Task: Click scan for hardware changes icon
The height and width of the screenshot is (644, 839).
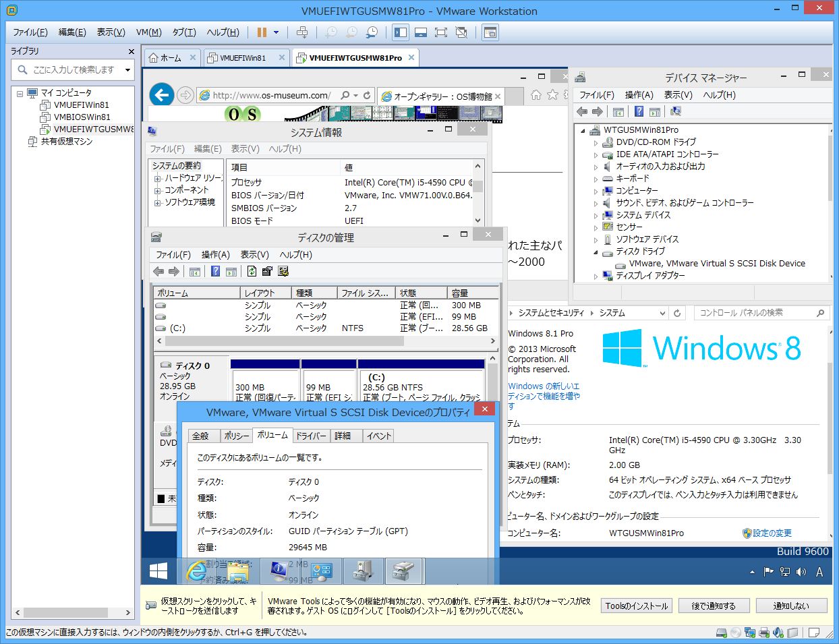Action: [x=676, y=111]
